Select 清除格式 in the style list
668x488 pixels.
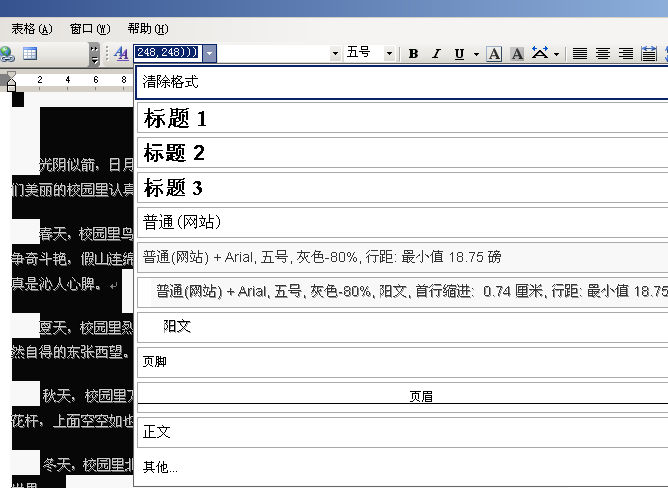pos(402,82)
